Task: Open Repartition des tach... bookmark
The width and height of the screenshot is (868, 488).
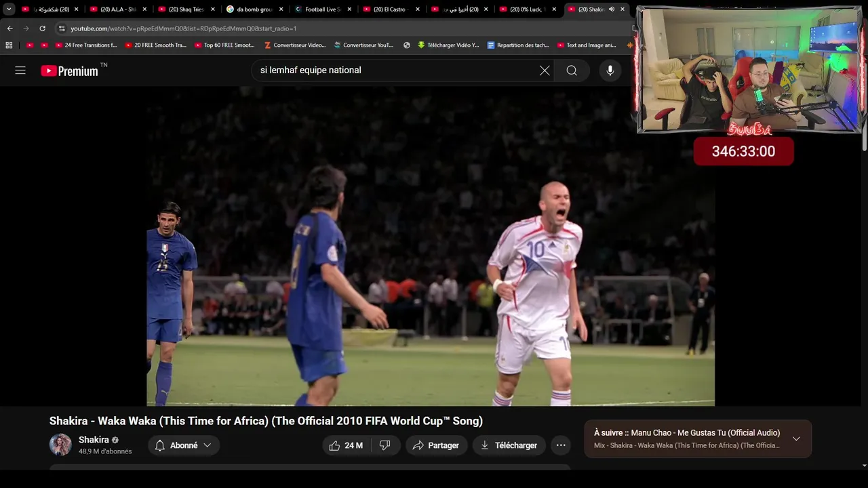Action: click(x=519, y=45)
